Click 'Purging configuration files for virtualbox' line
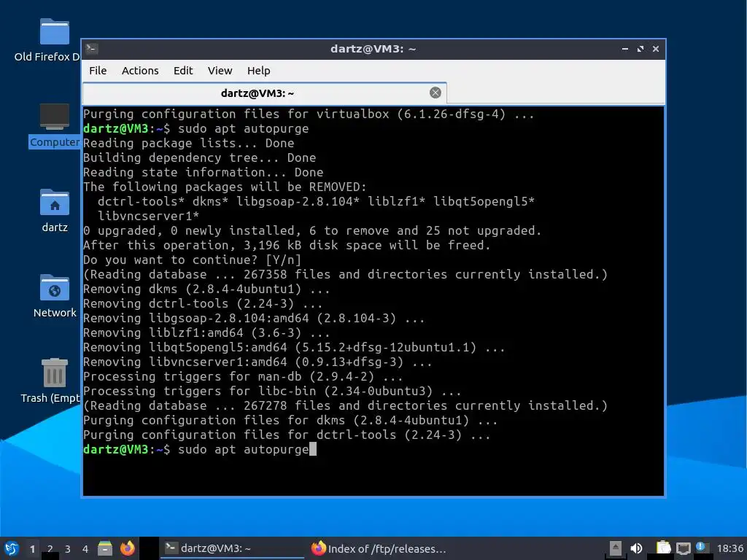The height and width of the screenshot is (560, 747). pyautogui.click(x=309, y=114)
